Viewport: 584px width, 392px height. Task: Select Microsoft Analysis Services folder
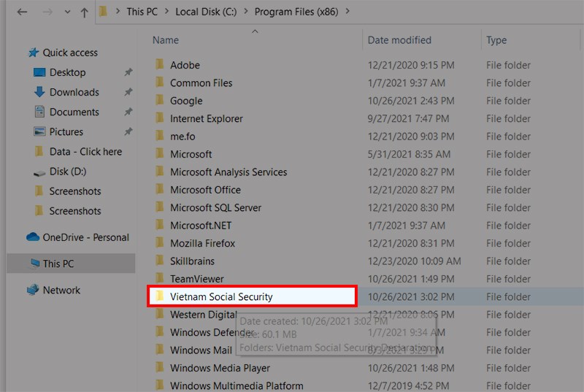(x=228, y=172)
